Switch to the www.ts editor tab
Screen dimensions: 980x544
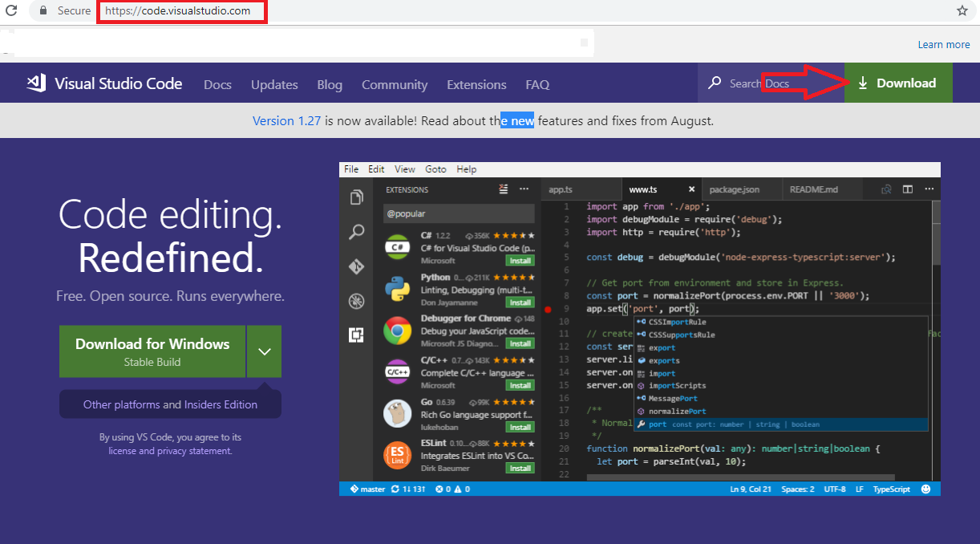662,189
